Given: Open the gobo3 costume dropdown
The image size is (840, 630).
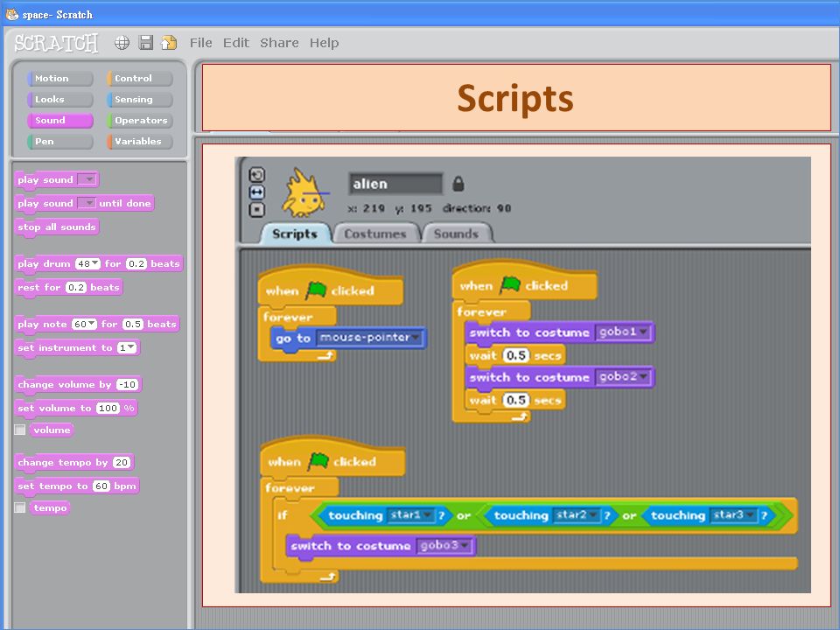Looking at the screenshot, I should tap(444, 546).
